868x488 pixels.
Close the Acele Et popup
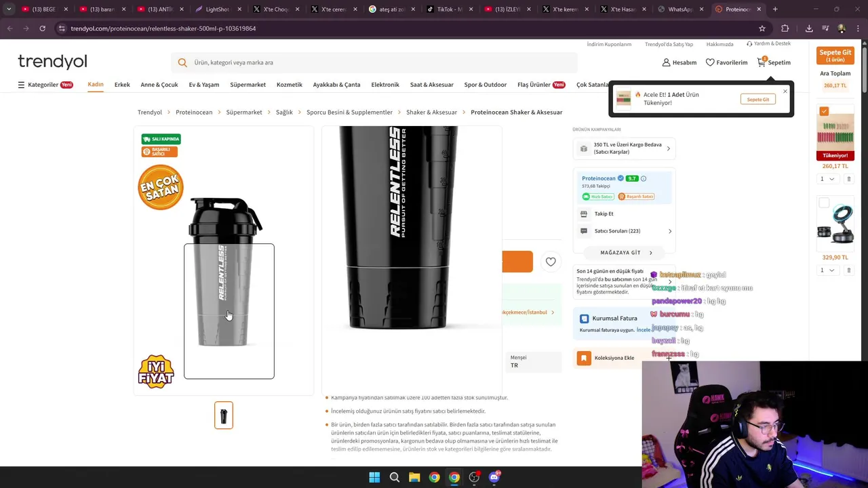[x=785, y=91]
